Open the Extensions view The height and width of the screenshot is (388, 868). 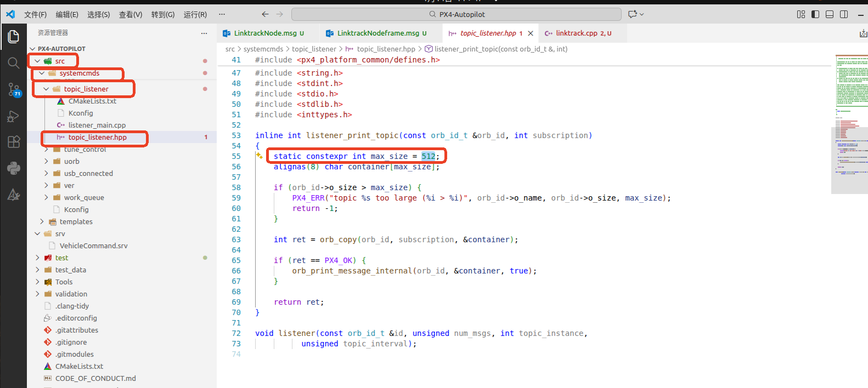pyautogui.click(x=14, y=142)
